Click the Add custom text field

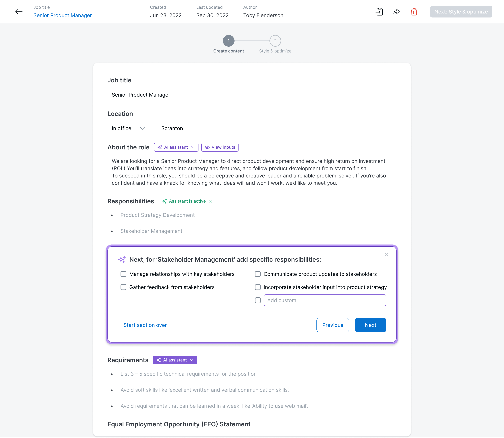pos(325,300)
